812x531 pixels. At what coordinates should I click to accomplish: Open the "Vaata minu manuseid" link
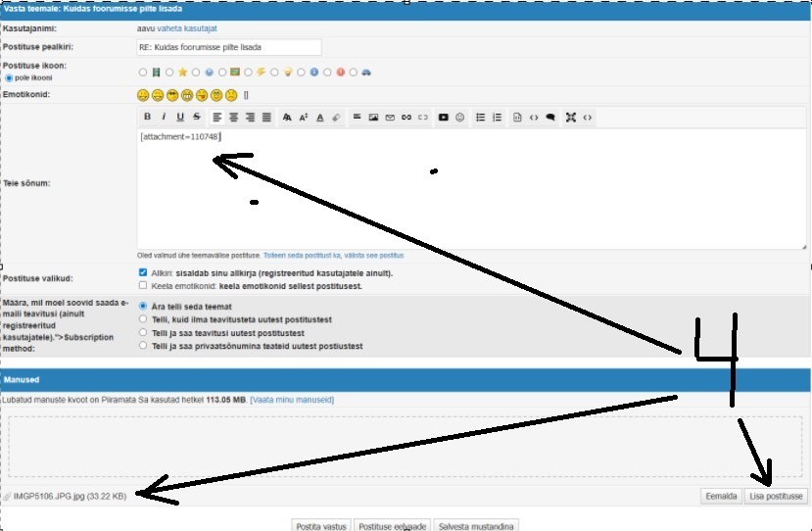[292, 400]
